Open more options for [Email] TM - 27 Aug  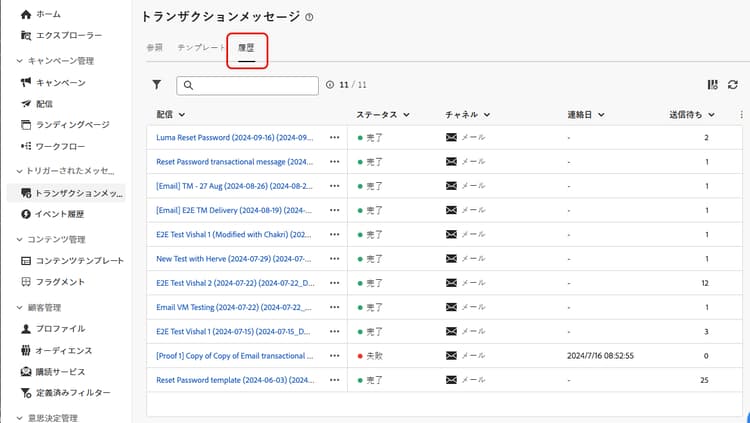[334, 186]
